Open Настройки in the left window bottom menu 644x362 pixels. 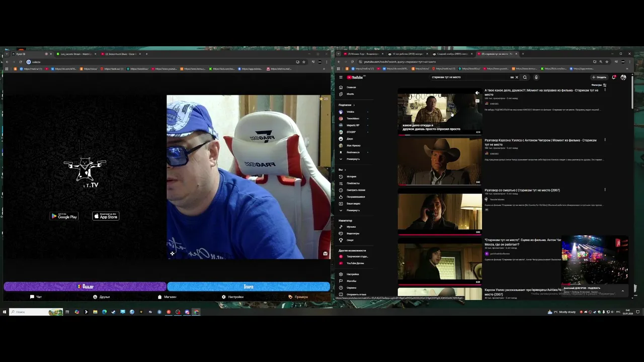click(x=232, y=297)
